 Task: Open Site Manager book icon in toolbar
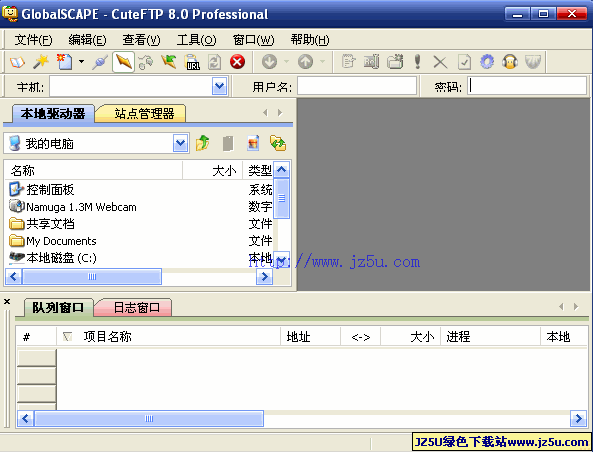click(17, 62)
